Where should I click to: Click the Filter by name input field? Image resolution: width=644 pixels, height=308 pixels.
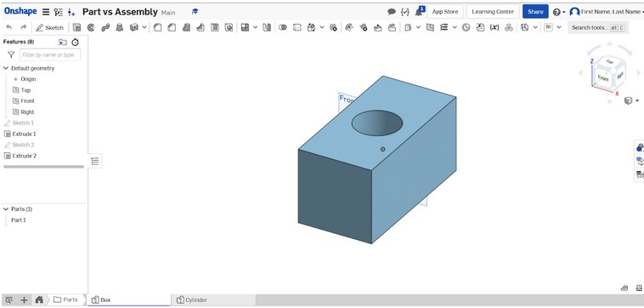[x=50, y=54]
